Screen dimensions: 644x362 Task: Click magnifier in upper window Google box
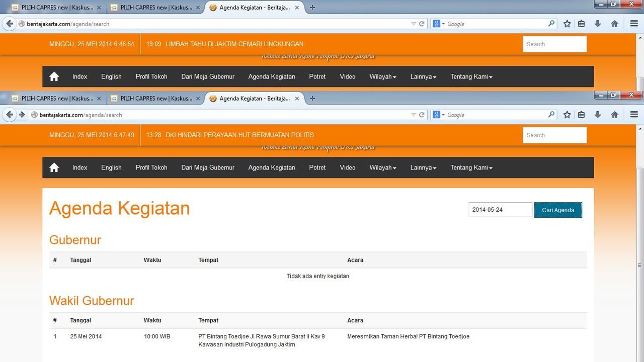[551, 23]
